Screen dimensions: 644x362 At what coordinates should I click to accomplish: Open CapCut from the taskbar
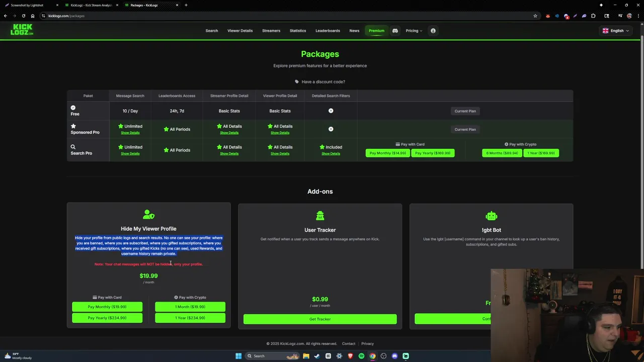pyautogui.click(x=328, y=356)
